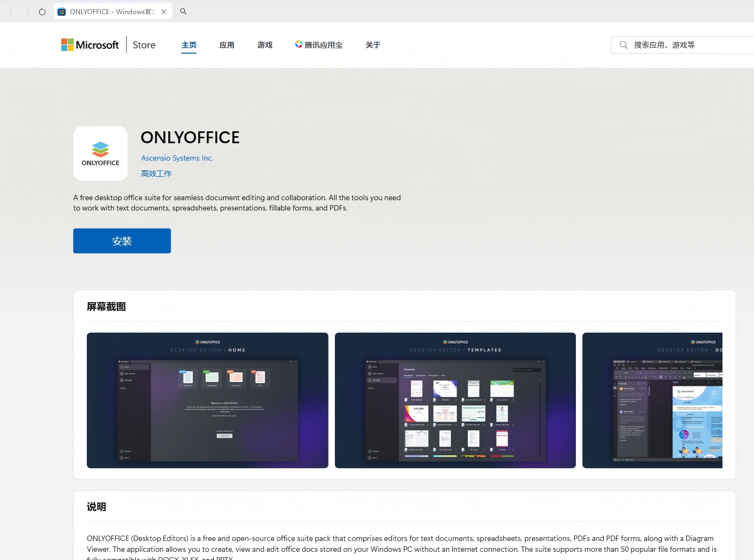754x560 pixels.
Task: Go to the 主页 menu tab
Action: click(189, 45)
